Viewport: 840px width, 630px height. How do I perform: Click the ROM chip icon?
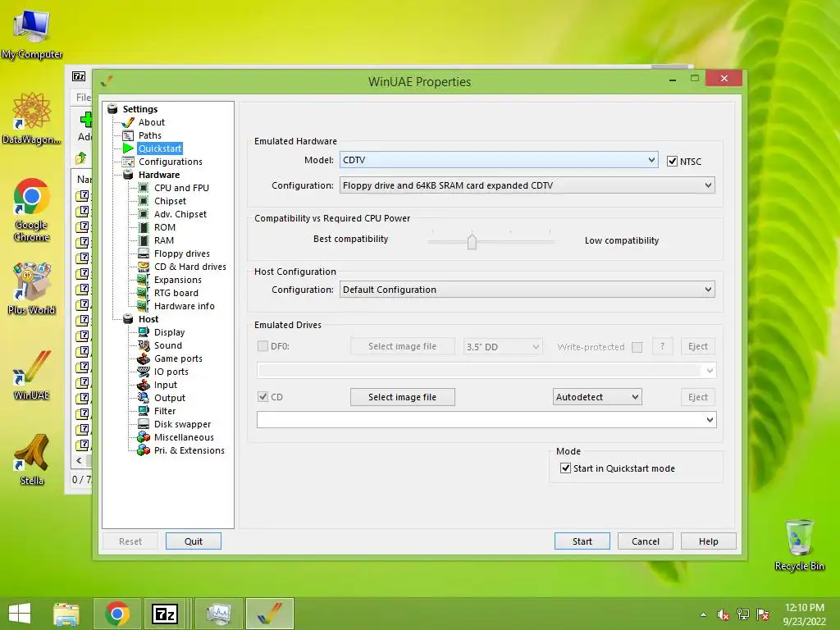coord(144,227)
